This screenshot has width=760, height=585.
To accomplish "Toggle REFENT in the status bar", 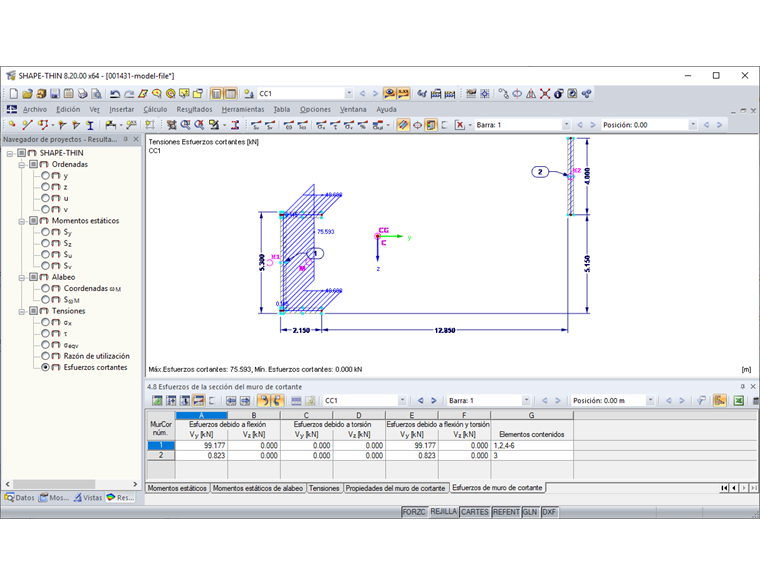I will point(506,512).
